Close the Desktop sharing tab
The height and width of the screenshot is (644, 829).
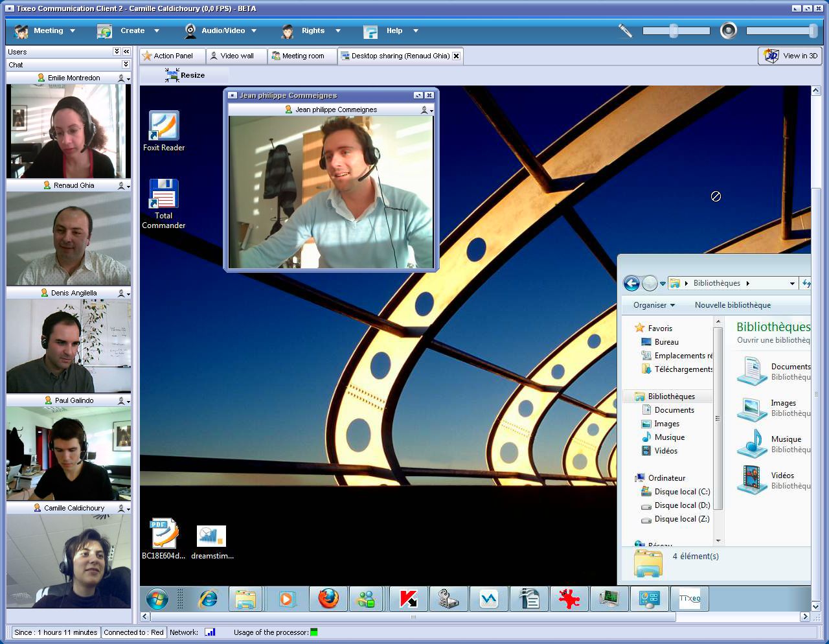pyautogui.click(x=457, y=56)
